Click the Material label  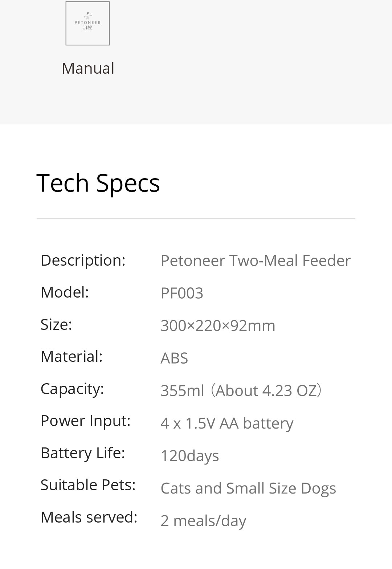pyautogui.click(x=72, y=356)
